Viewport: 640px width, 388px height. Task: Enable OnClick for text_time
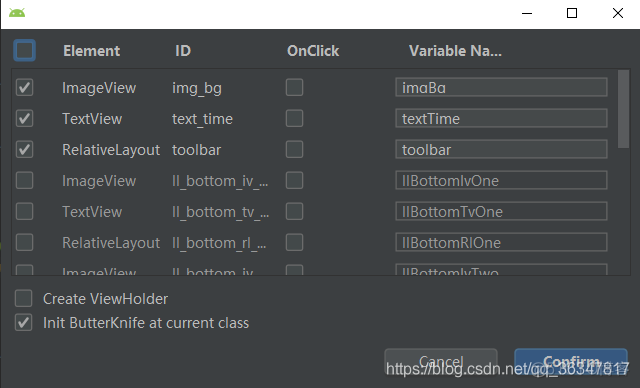pyautogui.click(x=294, y=118)
